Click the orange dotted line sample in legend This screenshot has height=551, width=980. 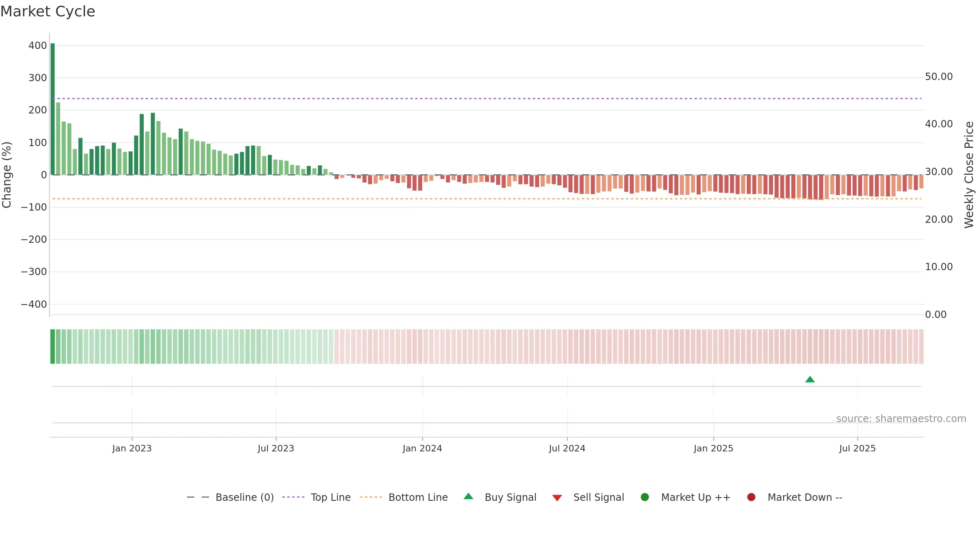[371, 497]
